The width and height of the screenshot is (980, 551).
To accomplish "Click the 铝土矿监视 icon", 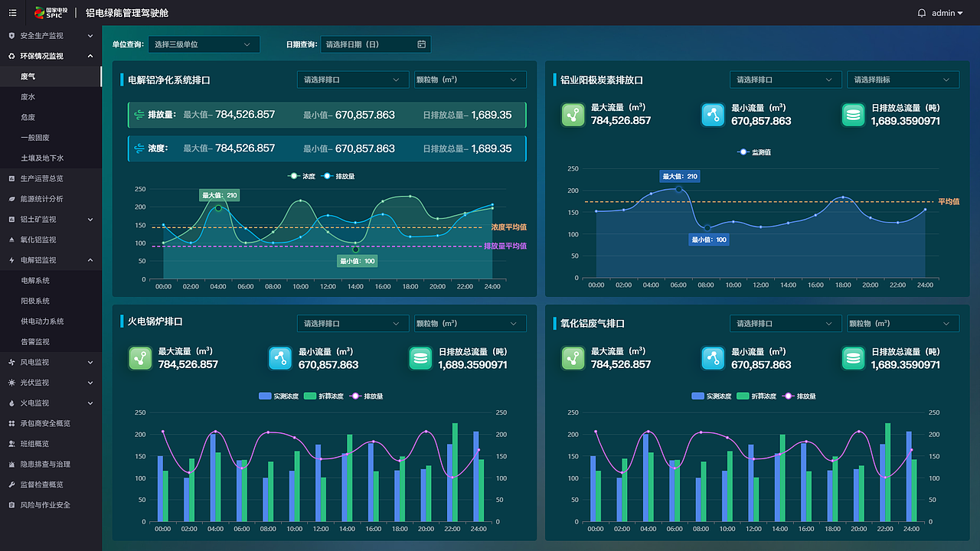I will [11, 220].
